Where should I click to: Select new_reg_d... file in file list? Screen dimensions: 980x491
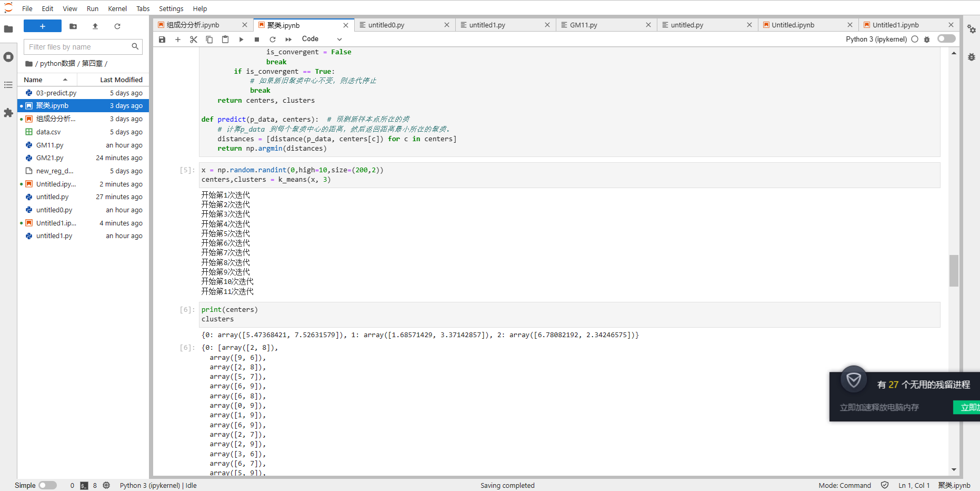click(x=84, y=171)
